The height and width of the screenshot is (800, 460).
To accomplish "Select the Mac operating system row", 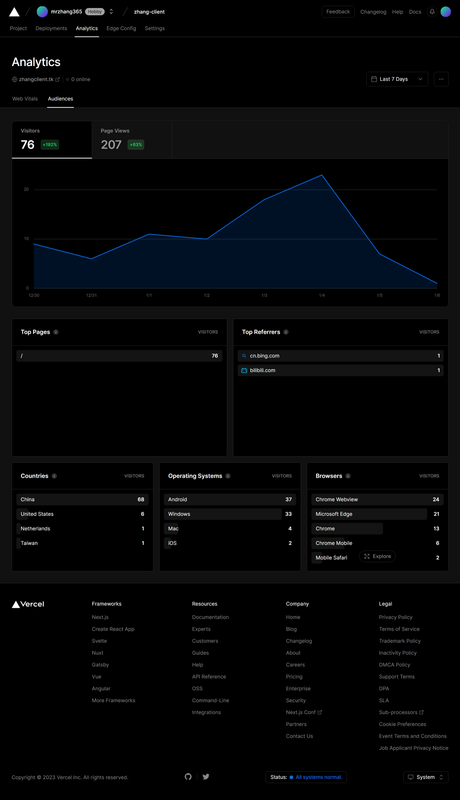I will pos(230,529).
